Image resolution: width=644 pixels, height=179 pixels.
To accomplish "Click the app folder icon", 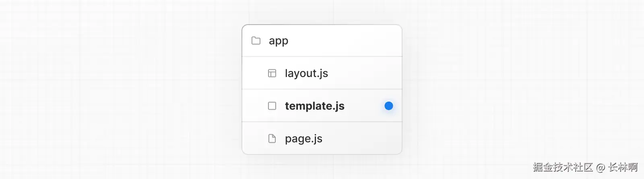I will click(256, 41).
